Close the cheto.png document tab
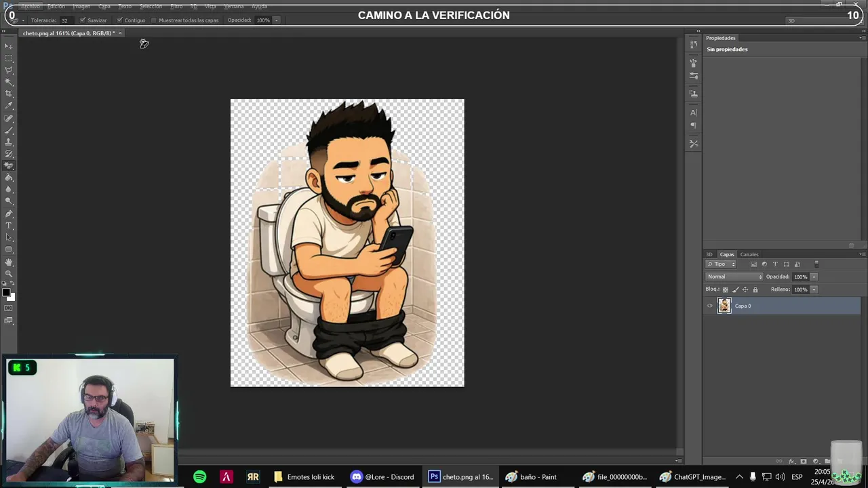Image resolution: width=868 pixels, height=488 pixels. coord(120,33)
